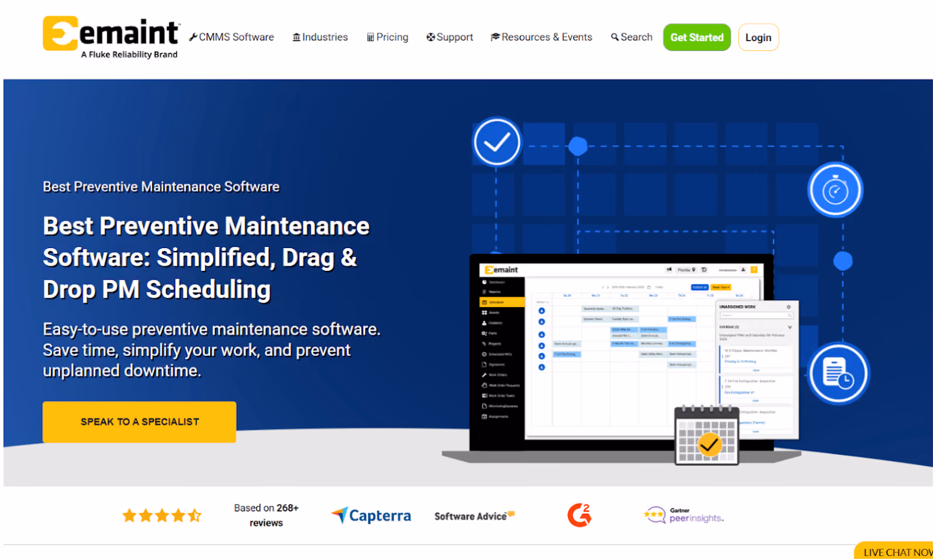Open the CMMS Software menu
Image resolution: width=937 pixels, height=560 pixels.
tap(231, 37)
